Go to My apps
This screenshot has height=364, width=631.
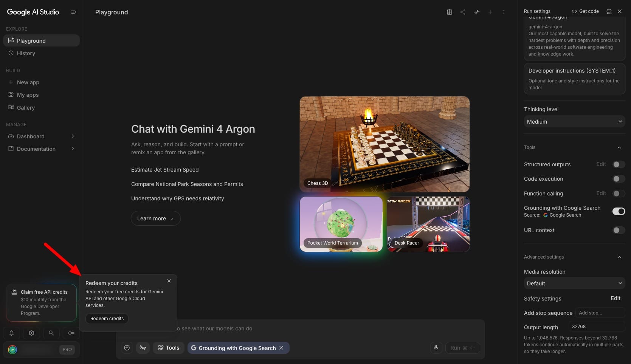click(41, 95)
